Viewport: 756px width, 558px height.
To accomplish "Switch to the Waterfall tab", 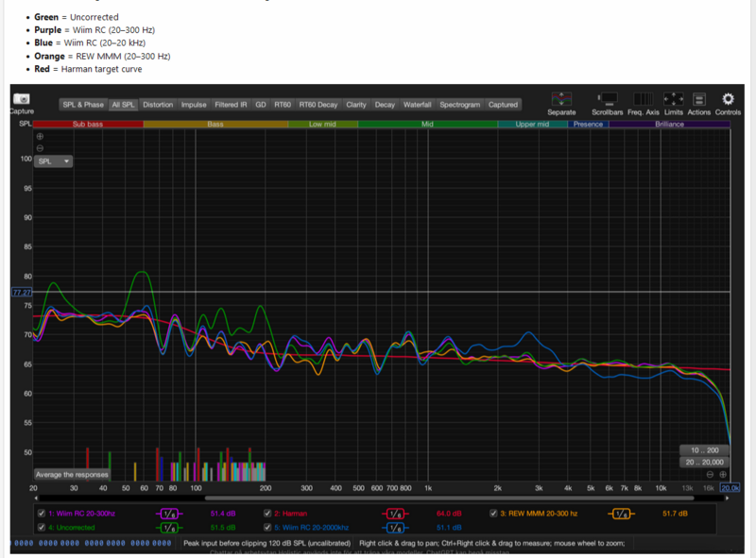I will 417,105.
